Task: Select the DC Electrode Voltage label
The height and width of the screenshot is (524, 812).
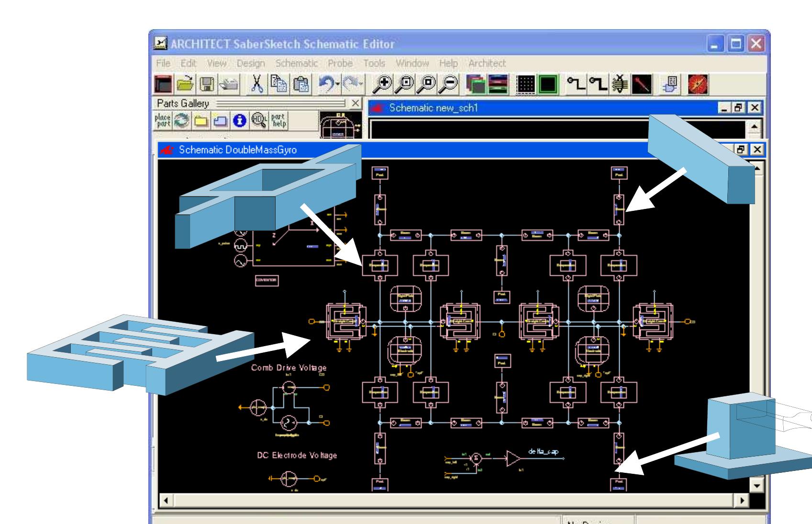Action: tap(297, 455)
